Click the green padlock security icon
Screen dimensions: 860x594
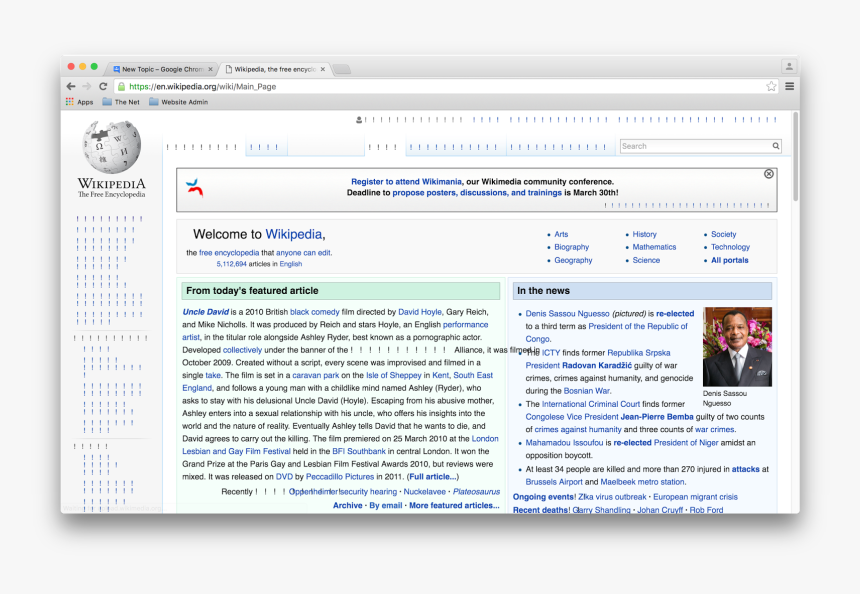click(x=121, y=86)
